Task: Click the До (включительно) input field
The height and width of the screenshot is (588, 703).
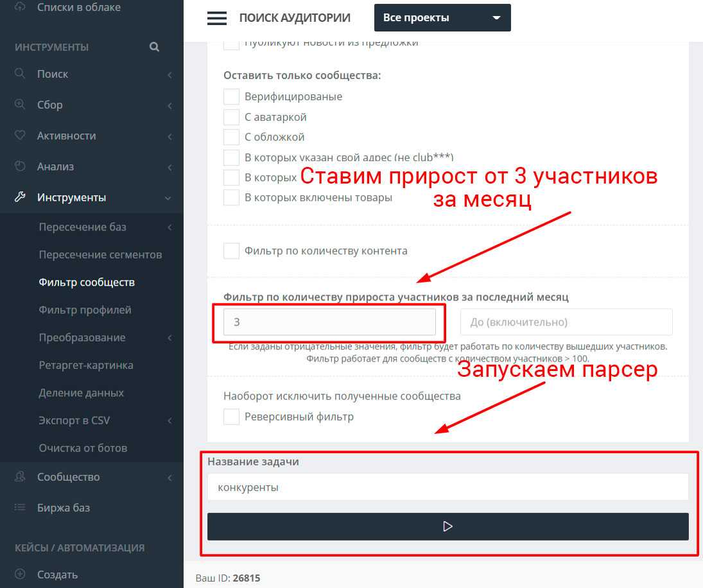Action: (x=566, y=322)
